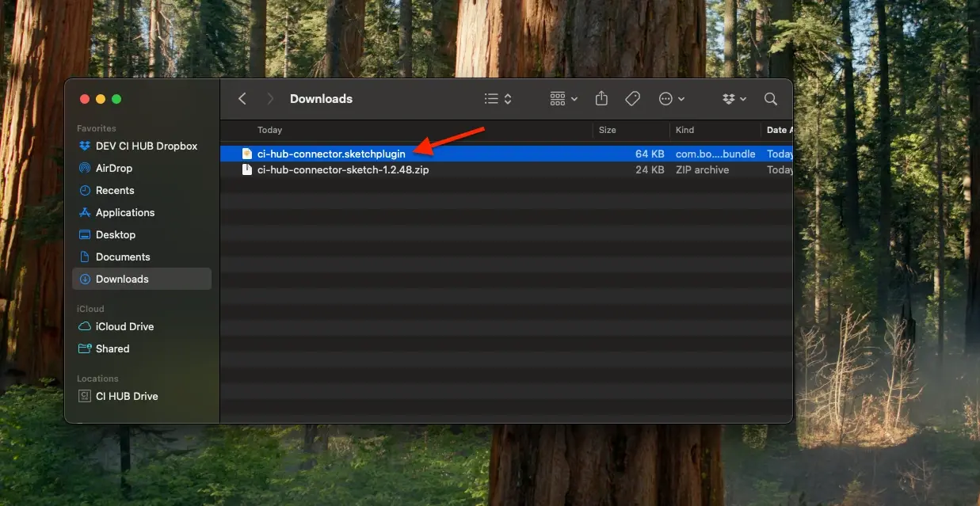Click the Shared folder icon
The width and height of the screenshot is (980, 506).
pos(85,348)
